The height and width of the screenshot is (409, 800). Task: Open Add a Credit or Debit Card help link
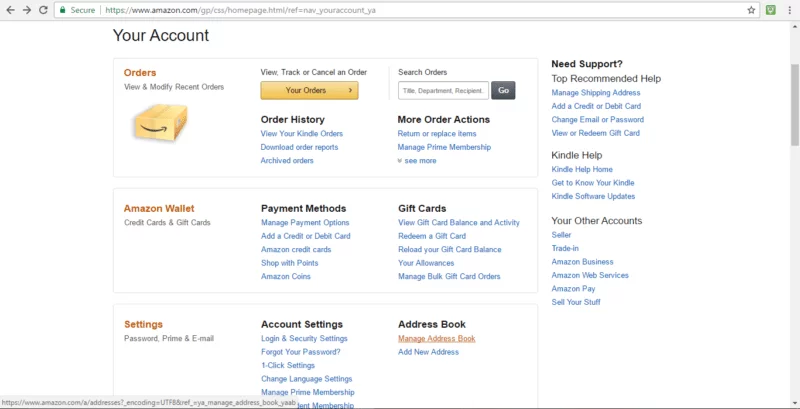click(596, 106)
